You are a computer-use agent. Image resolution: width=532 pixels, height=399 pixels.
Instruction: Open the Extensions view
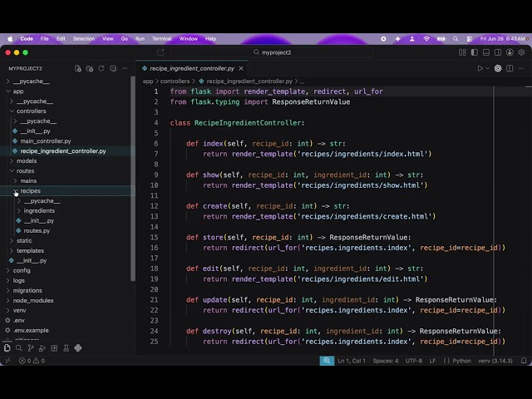tap(54, 348)
